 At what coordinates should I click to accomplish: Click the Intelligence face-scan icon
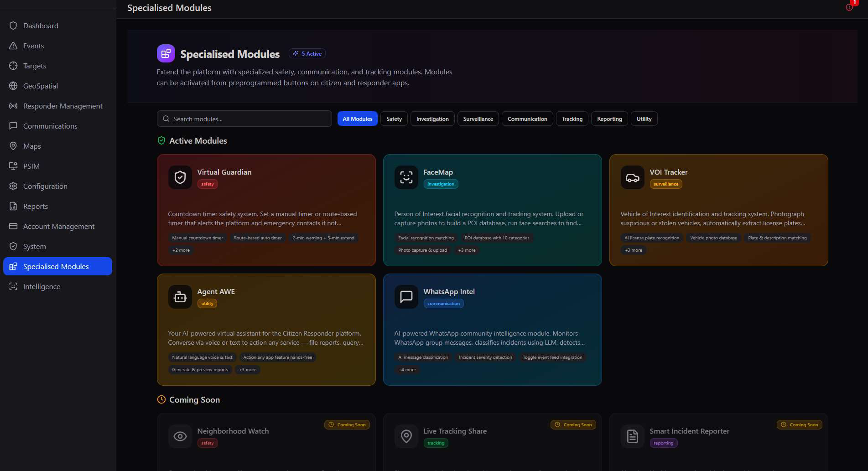(x=13, y=286)
